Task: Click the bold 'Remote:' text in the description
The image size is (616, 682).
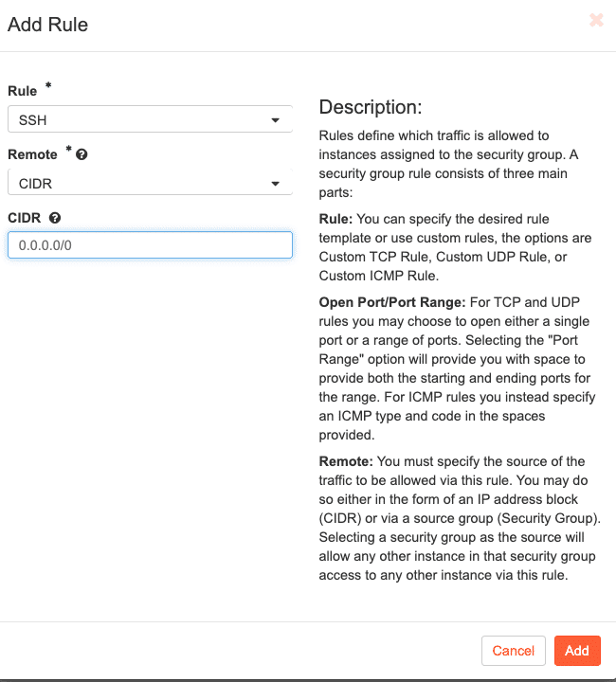Action: pos(346,461)
